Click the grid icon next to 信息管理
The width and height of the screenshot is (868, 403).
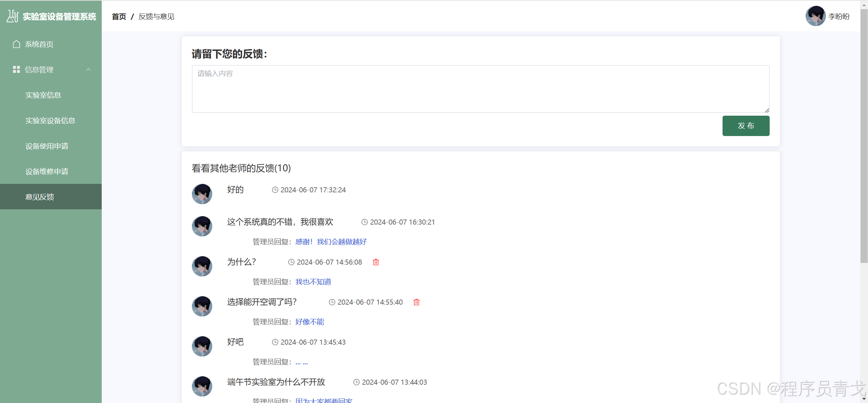(x=16, y=70)
